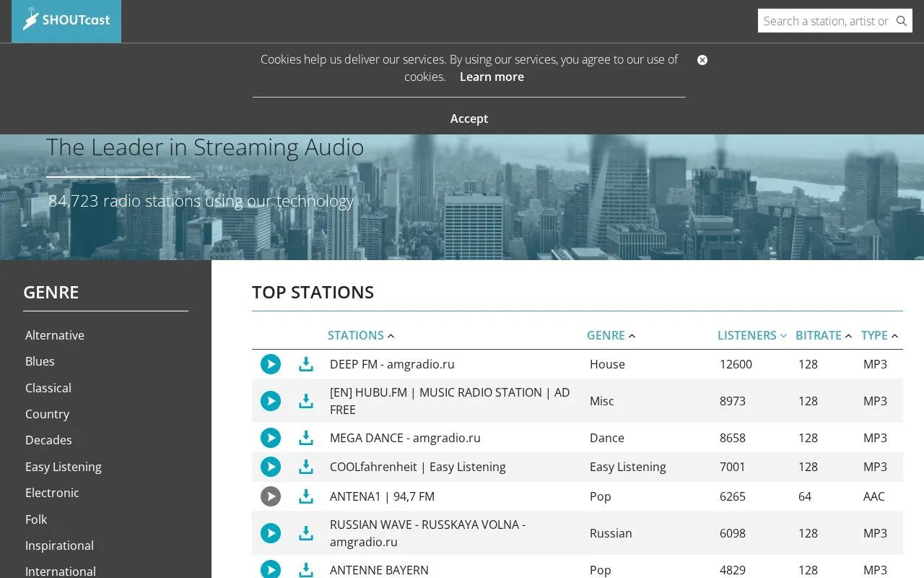Play the MEGA DANCE - amgradio.ru station

pyautogui.click(x=271, y=438)
